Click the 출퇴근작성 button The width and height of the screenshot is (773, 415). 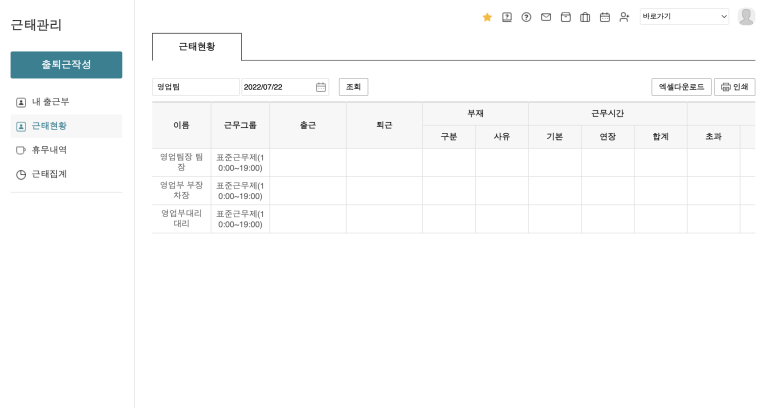[x=66, y=65]
